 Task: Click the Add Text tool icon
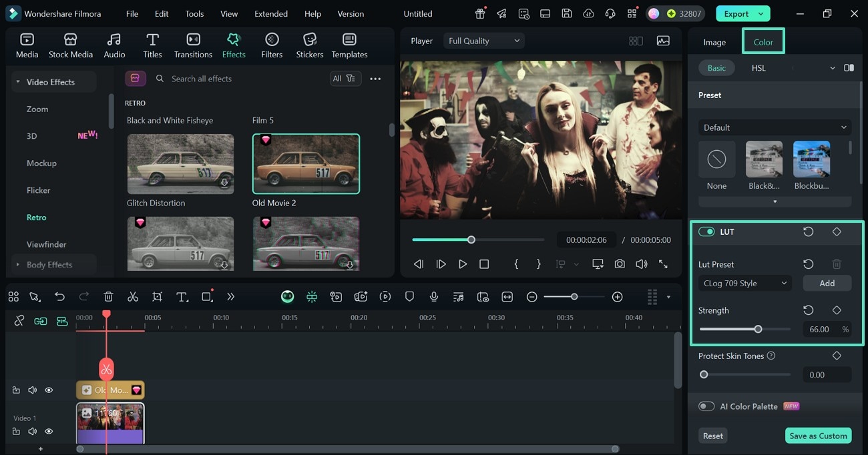182,296
